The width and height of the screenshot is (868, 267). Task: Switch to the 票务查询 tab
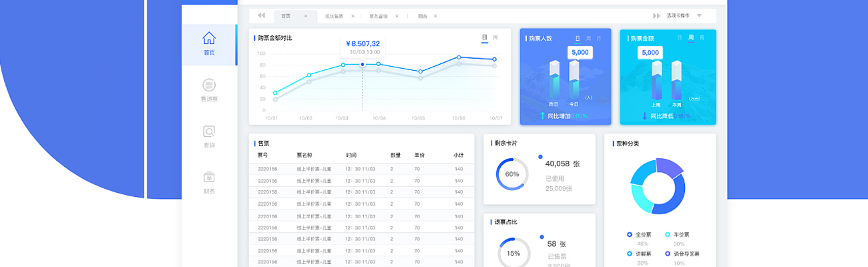[x=378, y=16]
